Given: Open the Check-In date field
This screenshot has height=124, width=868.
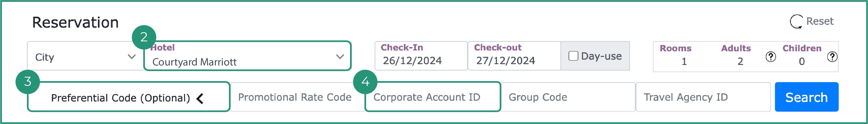Looking at the screenshot, I should (x=421, y=56).
